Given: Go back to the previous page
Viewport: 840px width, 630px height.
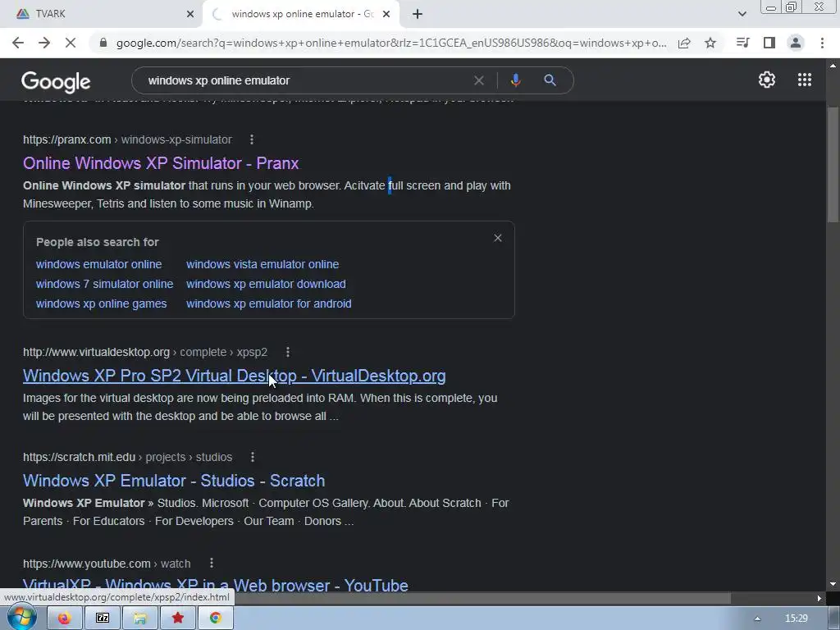Looking at the screenshot, I should (18, 43).
